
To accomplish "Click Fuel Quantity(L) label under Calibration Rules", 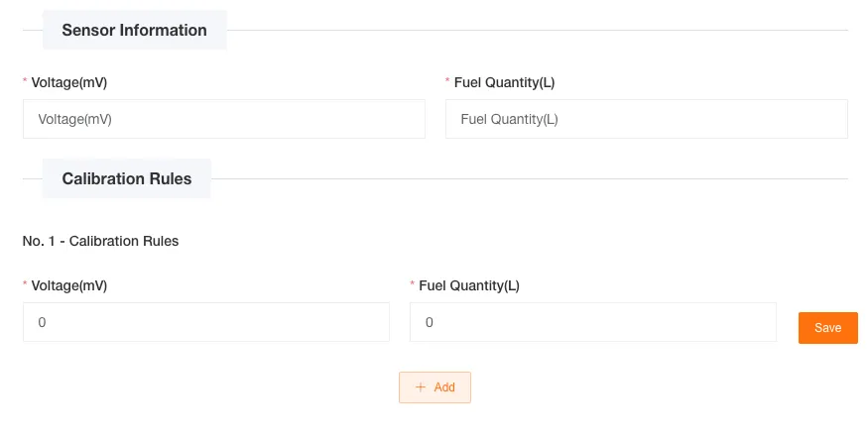I will [469, 285].
